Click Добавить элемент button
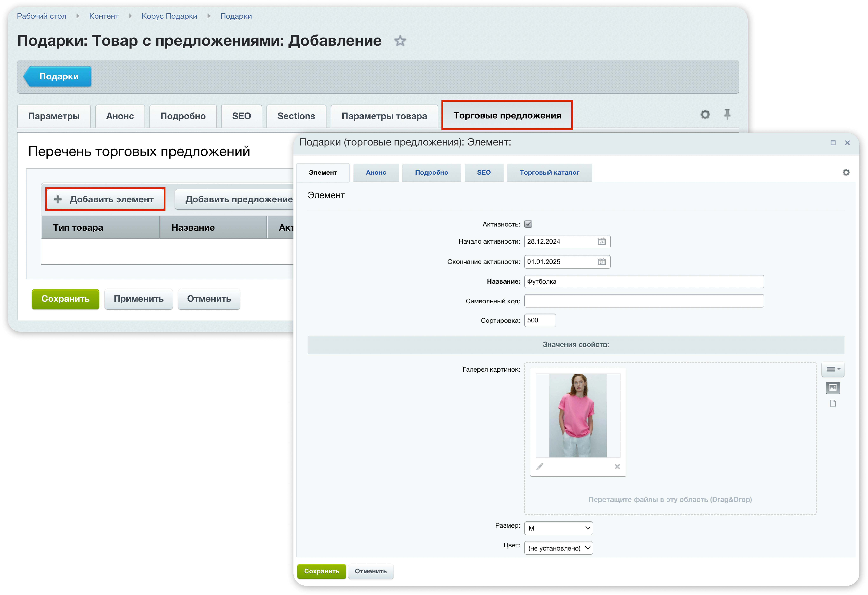Screen dimensions: 868x595 click(x=105, y=199)
